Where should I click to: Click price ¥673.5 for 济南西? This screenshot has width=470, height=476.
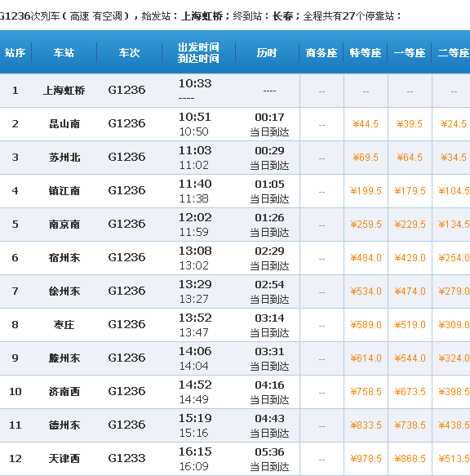pyautogui.click(x=410, y=392)
